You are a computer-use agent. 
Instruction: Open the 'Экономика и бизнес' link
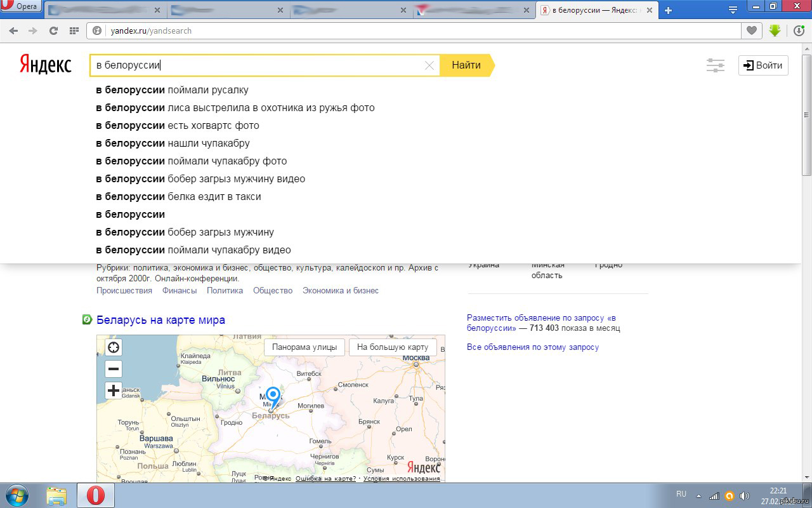[x=341, y=290]
